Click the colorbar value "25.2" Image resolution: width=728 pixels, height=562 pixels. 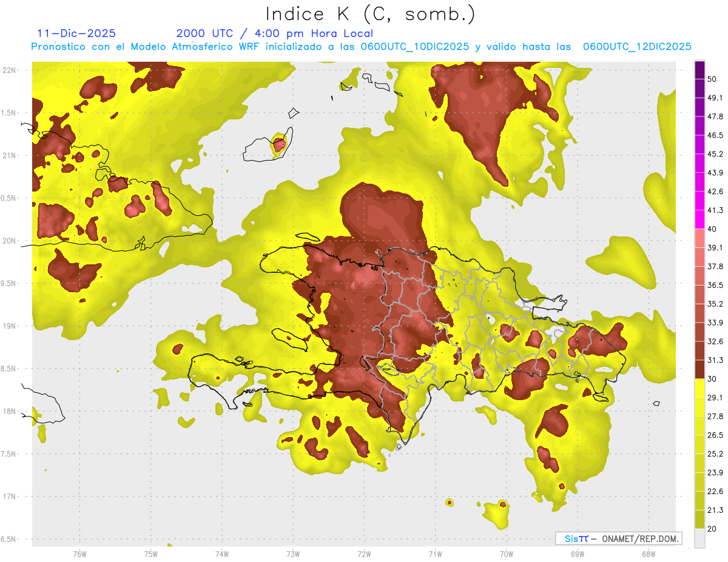[x=715, y=453]
